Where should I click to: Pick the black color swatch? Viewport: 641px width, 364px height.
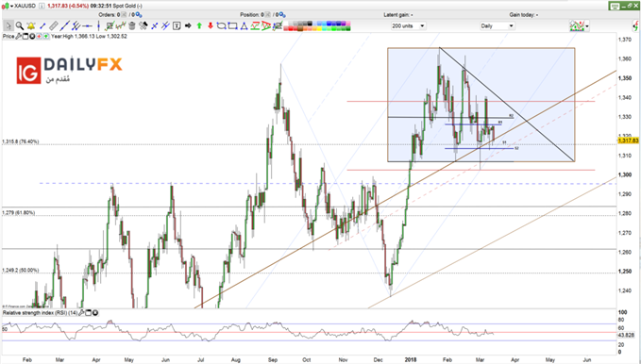point(310,24)
